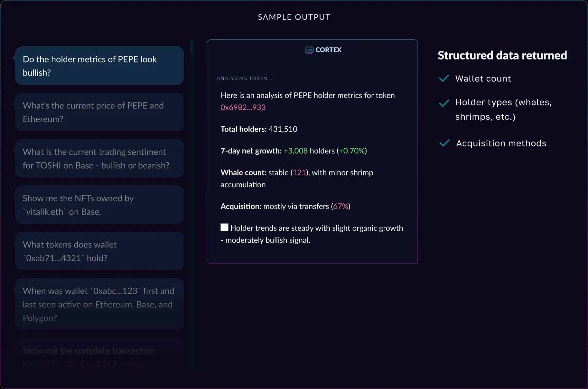
Task: Click the vitalik.eth NFTs question bubble
Action: pos(99,205)
